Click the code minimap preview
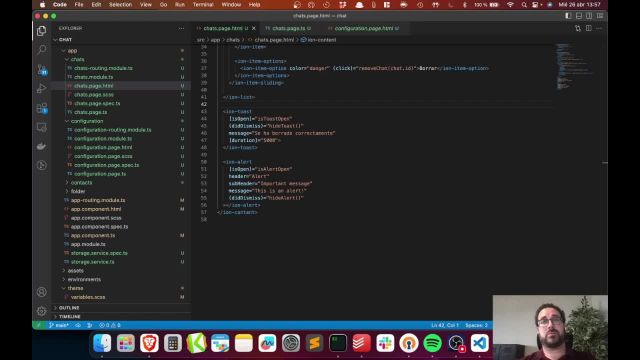 click(x=575, y=66)
